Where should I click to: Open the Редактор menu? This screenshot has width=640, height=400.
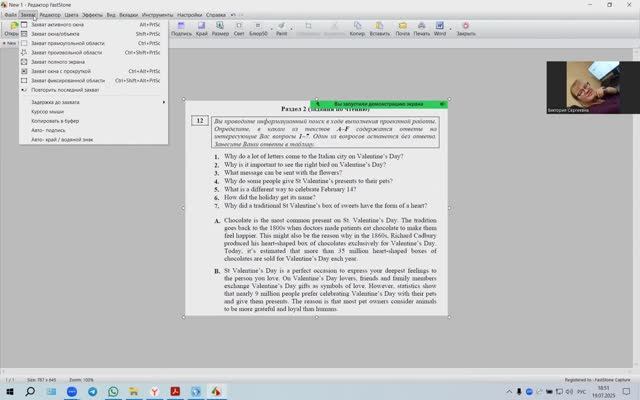(x=50, y=15)
